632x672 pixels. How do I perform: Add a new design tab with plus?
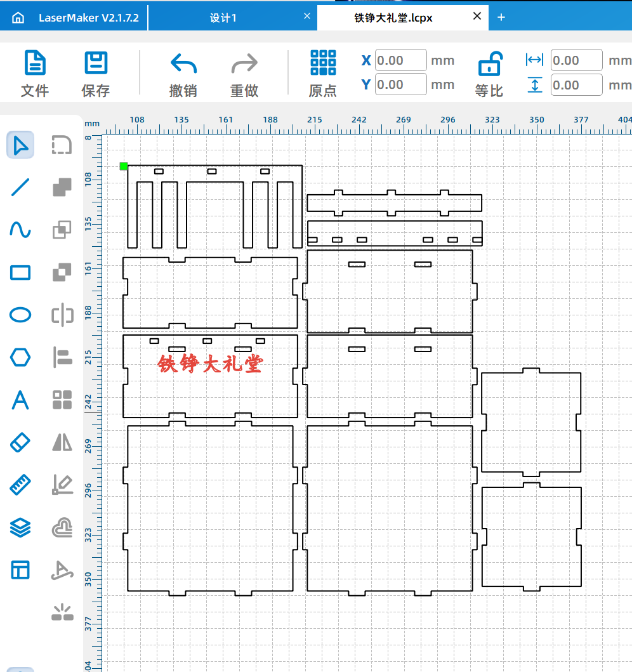pos(501,17)
